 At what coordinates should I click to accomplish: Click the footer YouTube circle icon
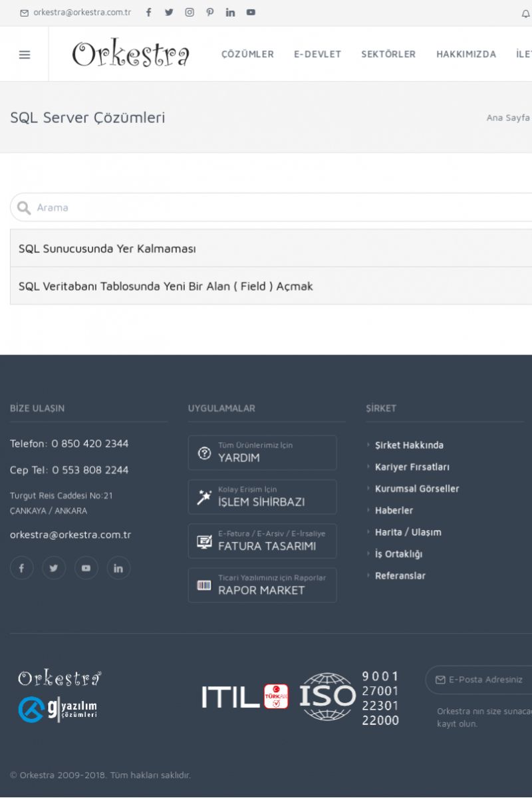pyautogui.click(x=86, y=568)
